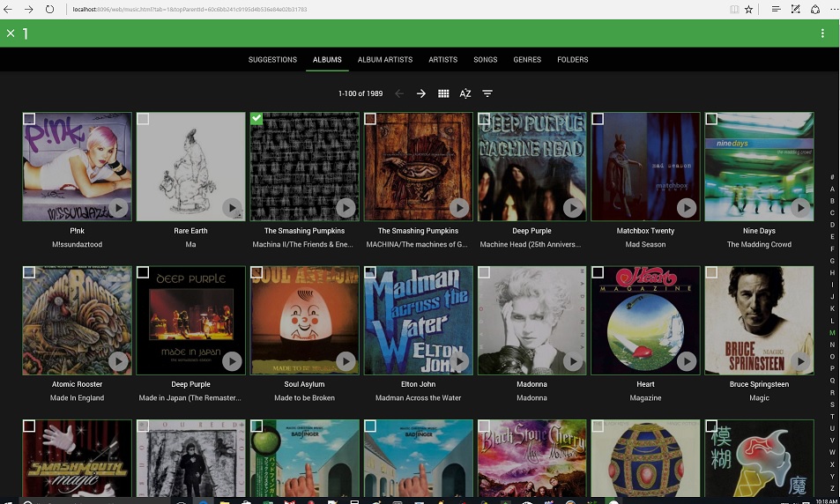Tick the Matchbox Twenty album checkbox

coord(598,119)
